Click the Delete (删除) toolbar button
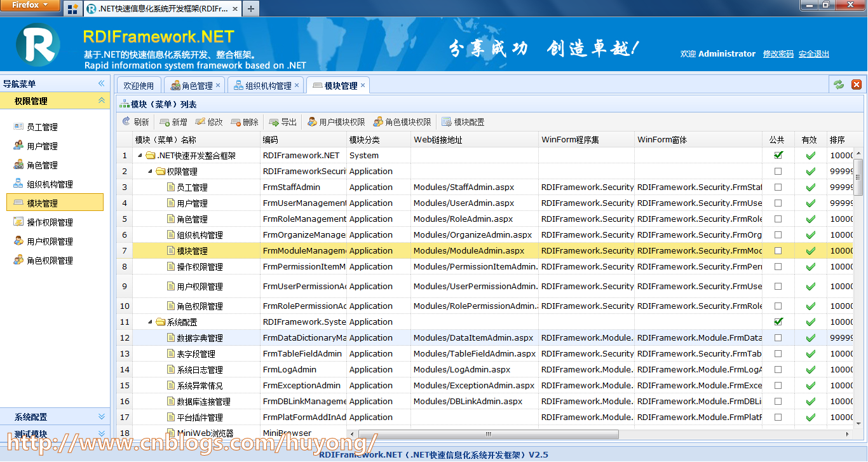 pyautogui.click(x=245, y=122)
